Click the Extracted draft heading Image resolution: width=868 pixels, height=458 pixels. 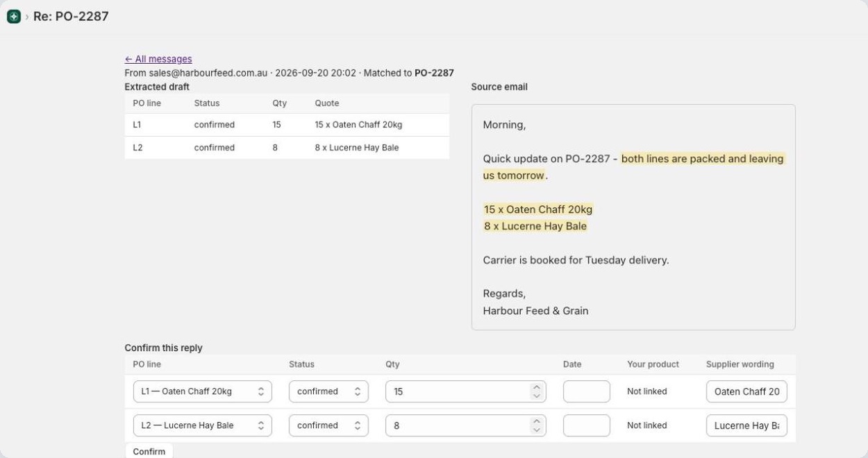[x=157, y=87]
